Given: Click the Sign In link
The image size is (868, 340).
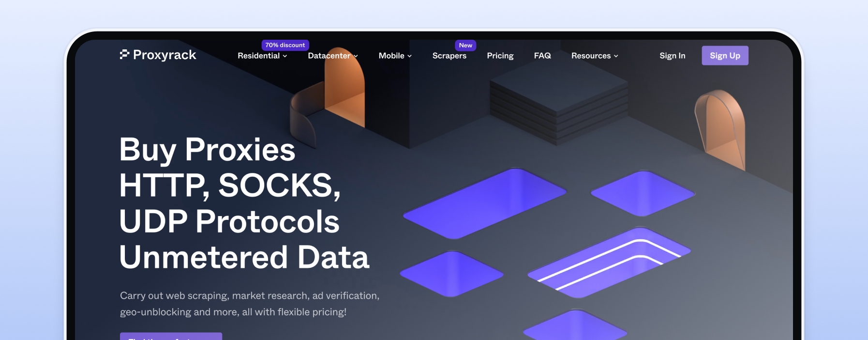Looking at the screenshot, I should 672,56.
